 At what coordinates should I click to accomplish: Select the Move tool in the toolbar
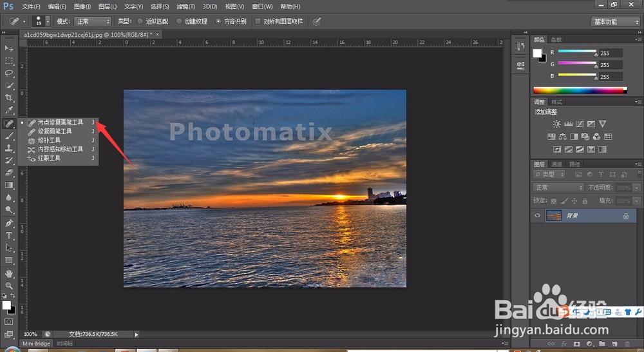9,48
